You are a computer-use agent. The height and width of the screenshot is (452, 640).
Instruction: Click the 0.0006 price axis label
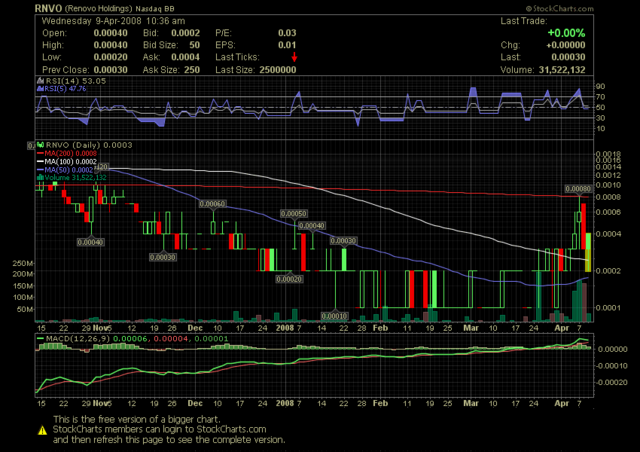(x=609, y=212)
